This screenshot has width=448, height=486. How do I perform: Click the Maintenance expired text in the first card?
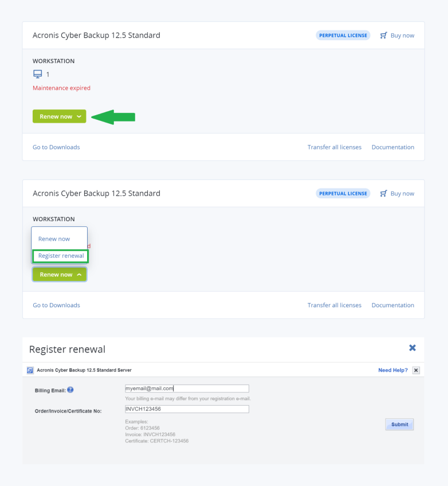[x=62, y=88]
